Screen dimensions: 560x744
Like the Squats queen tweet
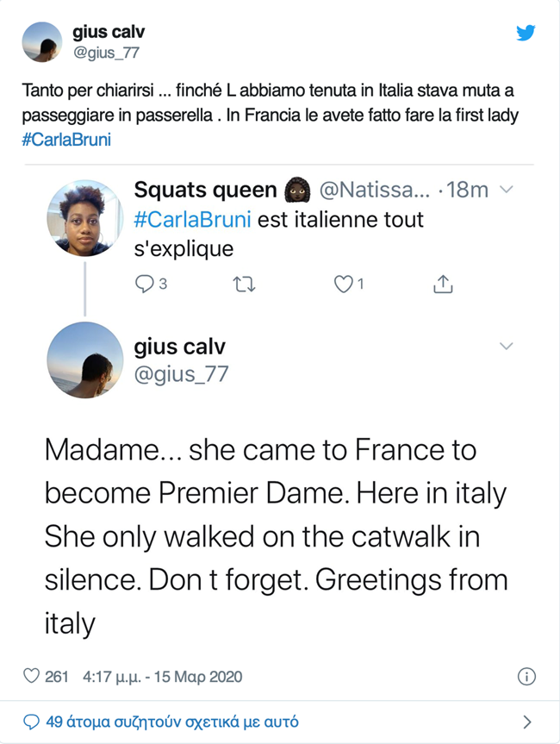coord(344,283)
